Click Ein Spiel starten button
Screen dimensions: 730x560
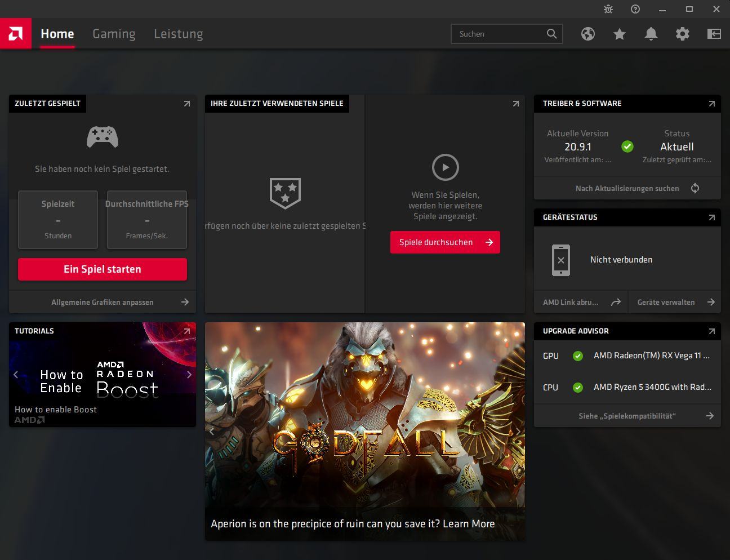(x=103, y=269)
